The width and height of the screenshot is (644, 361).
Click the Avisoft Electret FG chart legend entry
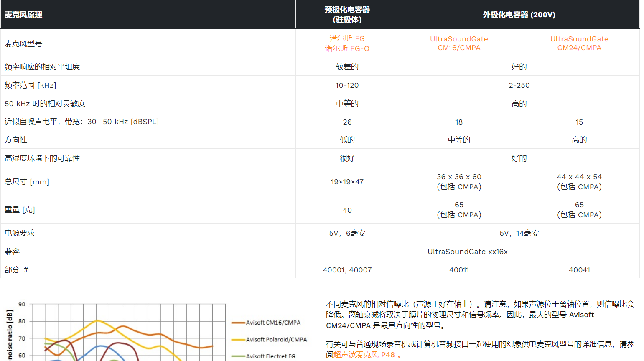(x=264, y=356)
